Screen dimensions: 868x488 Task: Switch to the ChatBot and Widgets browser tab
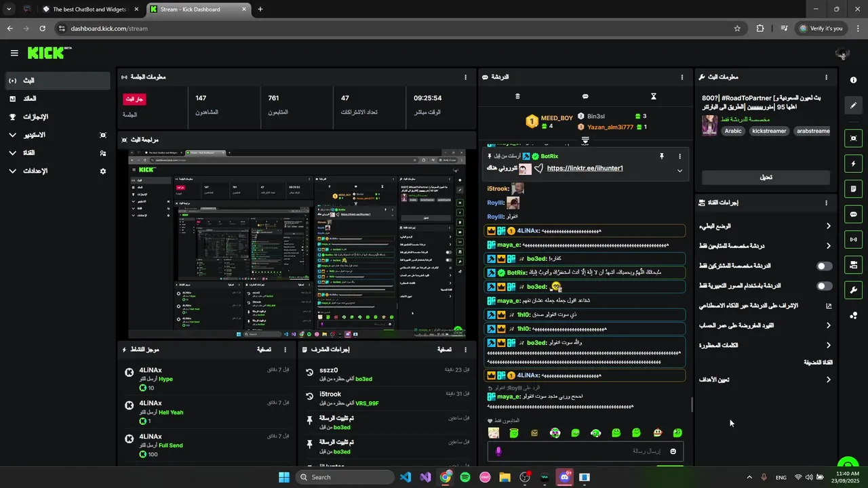[x=90, y=9]
